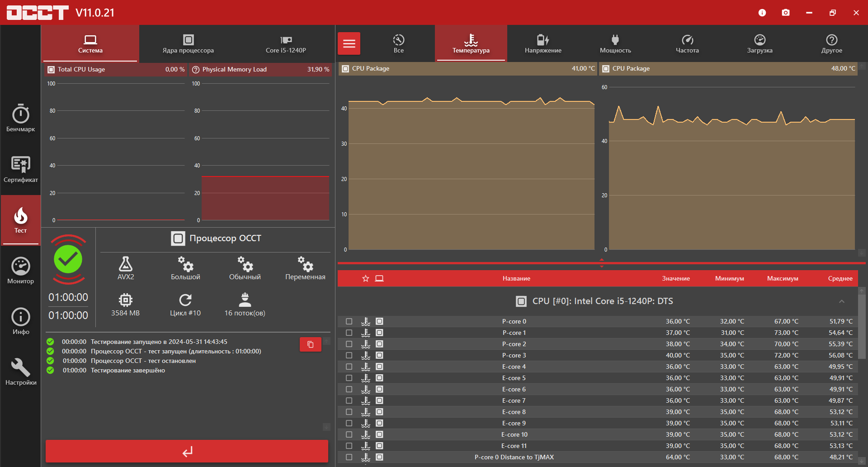Collapse the CPU Intel Core i5-1240P DTS group
868x467 pixels.
point(841,301)
